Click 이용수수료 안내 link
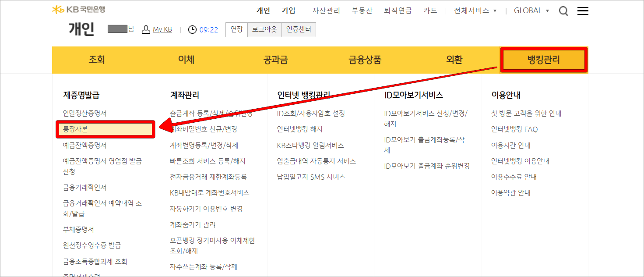This screenshot has height=277, width=644. point(514,177)
